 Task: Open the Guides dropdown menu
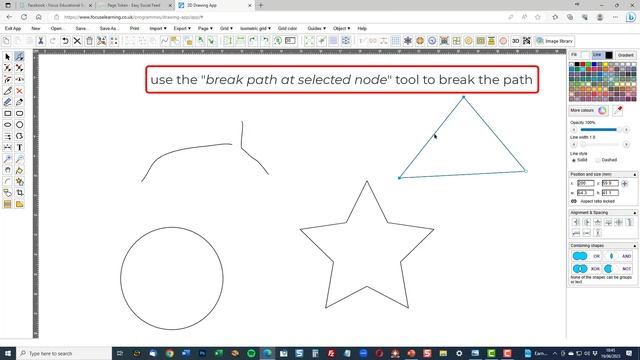point(317,29)
